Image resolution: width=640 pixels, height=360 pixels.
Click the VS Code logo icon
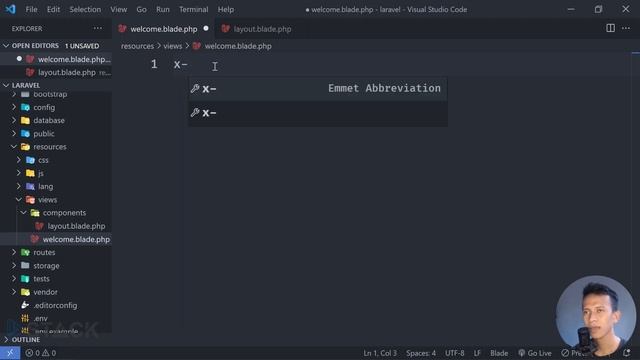(x=10, y=9)
